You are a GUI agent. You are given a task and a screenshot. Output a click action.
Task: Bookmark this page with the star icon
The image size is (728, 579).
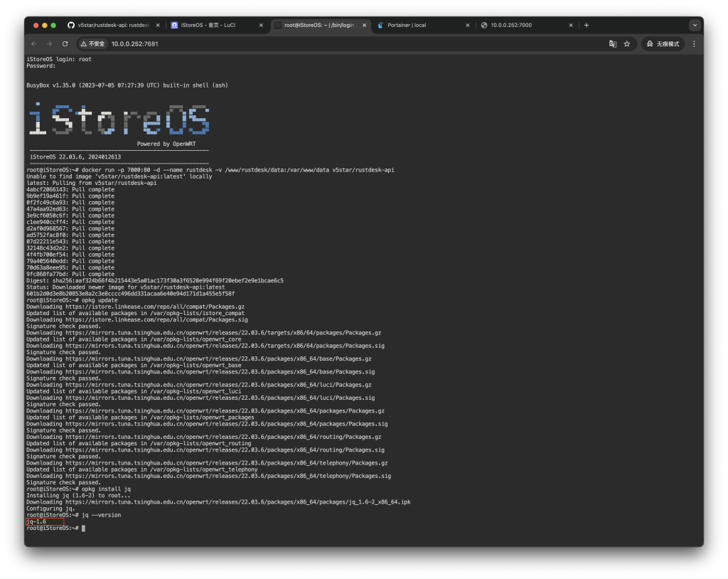click(x=627, y=43)
